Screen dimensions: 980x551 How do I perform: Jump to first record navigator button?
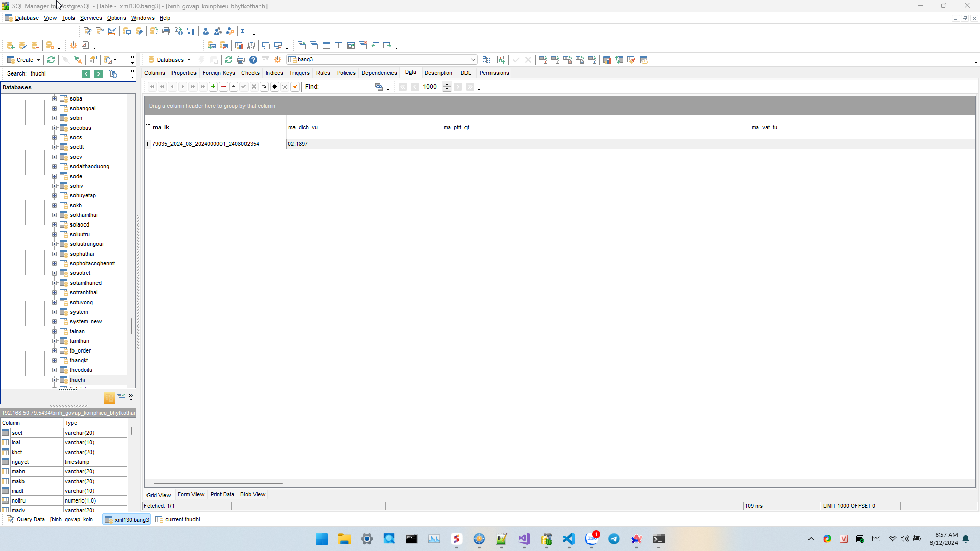point(152,87)
